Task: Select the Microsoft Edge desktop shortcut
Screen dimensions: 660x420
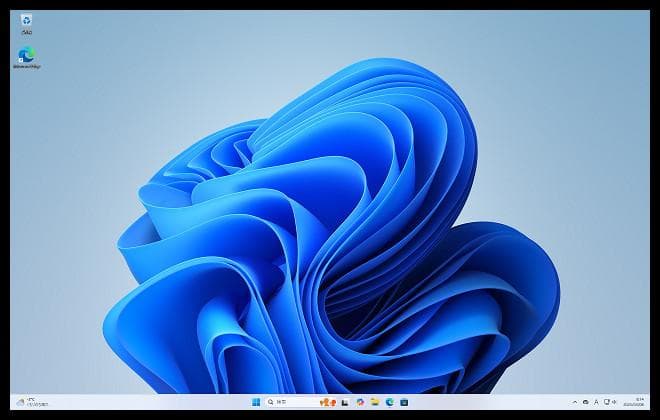Action: (x=26, y=56)
